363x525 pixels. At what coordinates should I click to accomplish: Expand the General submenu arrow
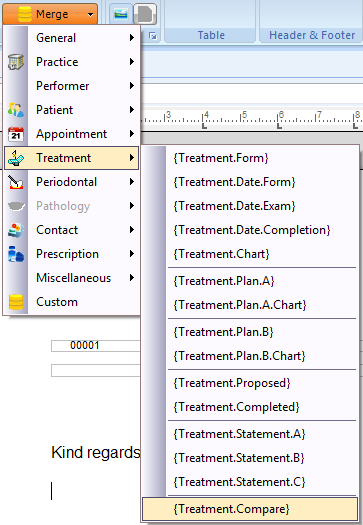pos(132,38)
